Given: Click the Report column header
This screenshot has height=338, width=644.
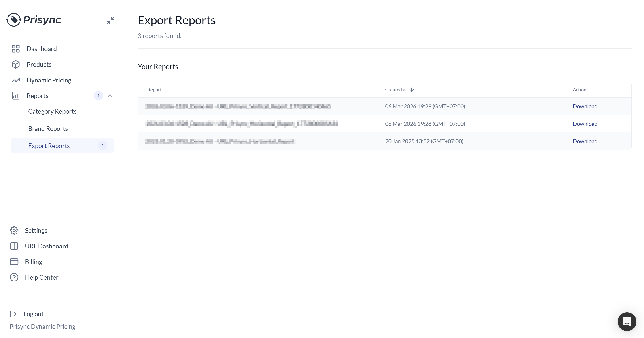Looking at the screenshot, I should pos(154,90).
